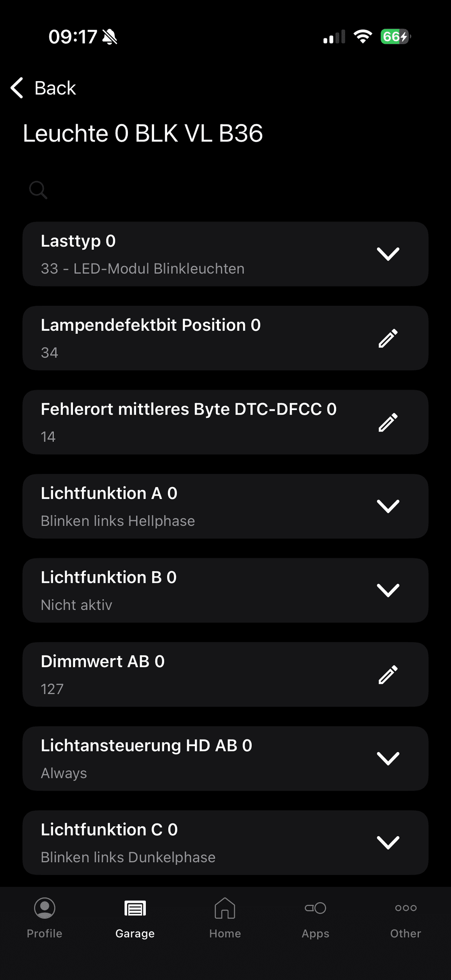The image size is (451, 980).
Task: Tap pencil icon beside Dimmwert AB 0
Action: click(388, 675)
